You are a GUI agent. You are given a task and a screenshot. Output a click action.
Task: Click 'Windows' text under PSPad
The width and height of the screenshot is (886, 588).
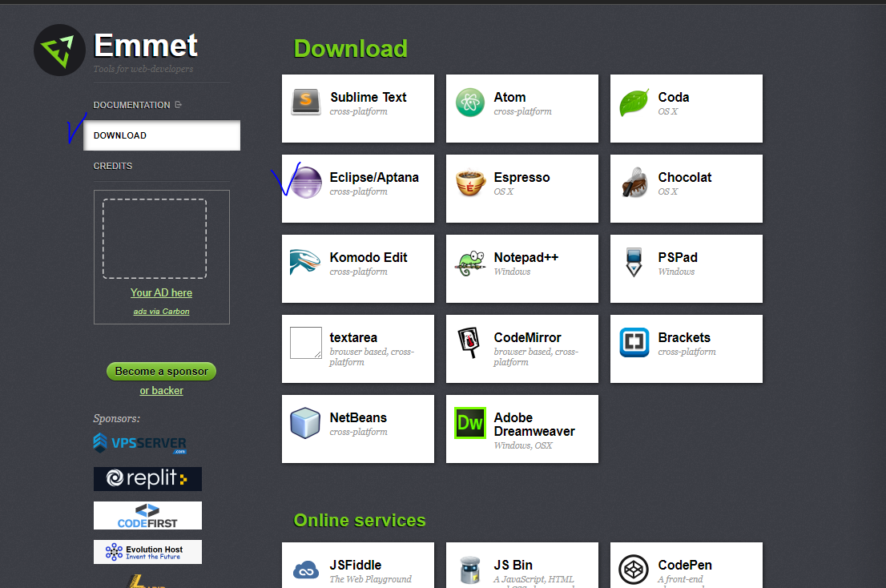tap(676, 272)
